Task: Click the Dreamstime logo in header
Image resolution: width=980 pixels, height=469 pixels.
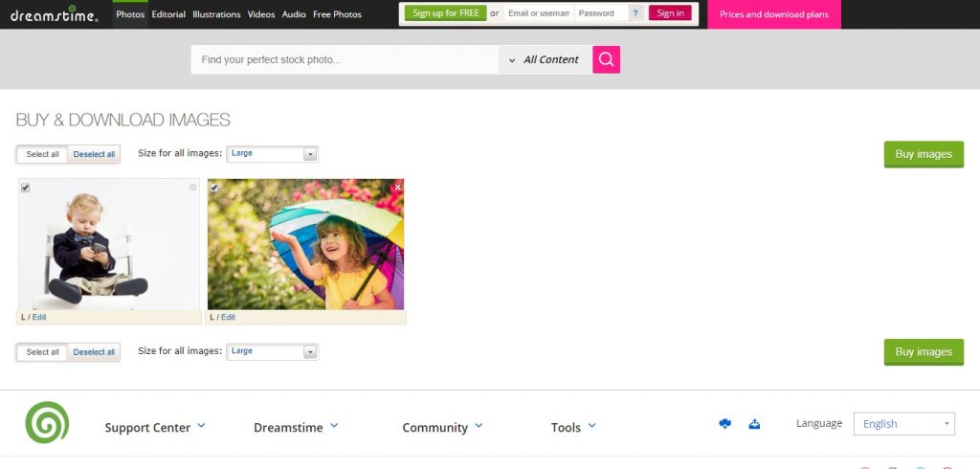Action: pyautogui.click(x=54, y=13)
